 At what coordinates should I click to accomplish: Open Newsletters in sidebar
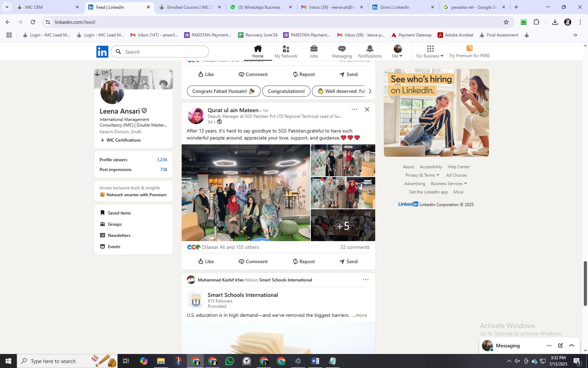point(115,235)
